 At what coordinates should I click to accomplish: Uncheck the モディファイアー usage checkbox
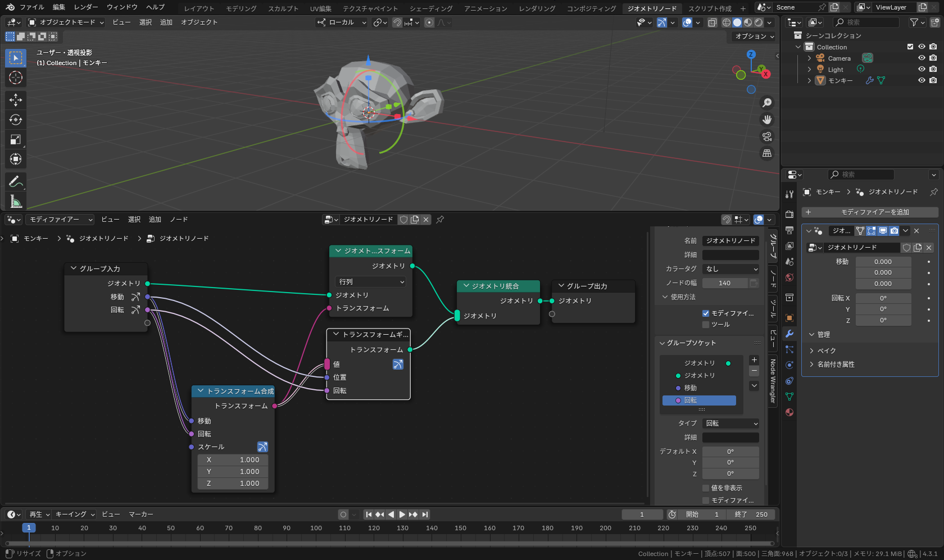coord(706,313)
